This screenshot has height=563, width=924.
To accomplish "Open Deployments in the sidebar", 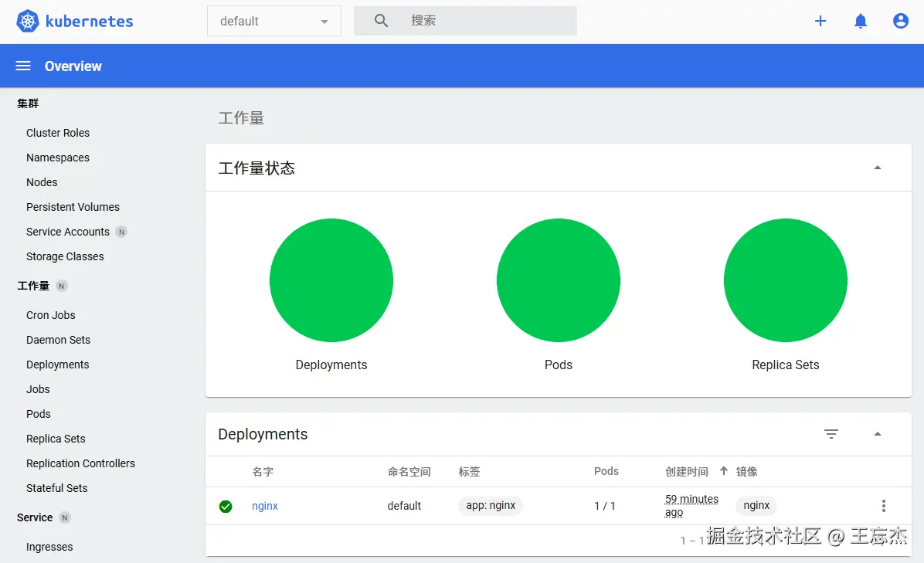I will 58,365.
